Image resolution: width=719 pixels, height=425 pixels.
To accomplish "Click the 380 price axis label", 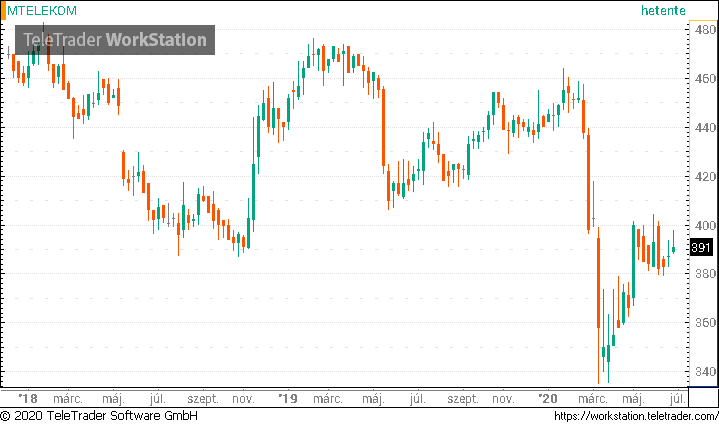I will point(705,274).
